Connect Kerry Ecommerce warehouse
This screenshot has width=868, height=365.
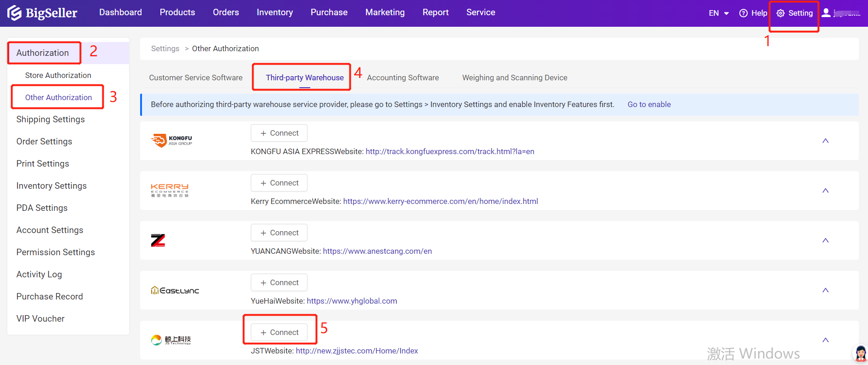coord(279,183)
